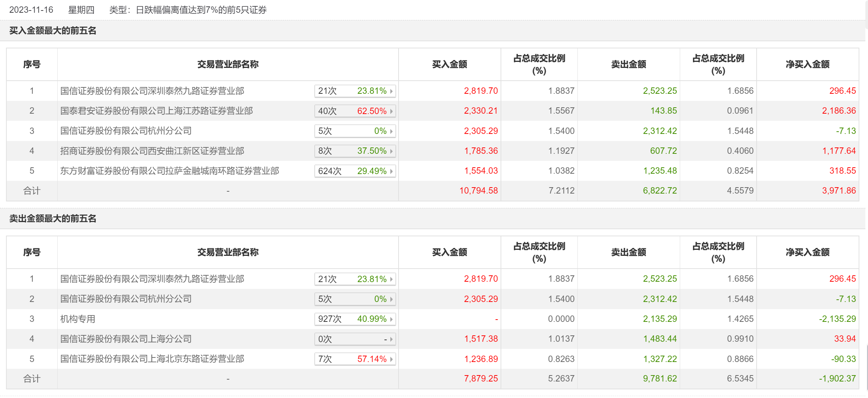868x398 pixels.
Task: Select the date 2023-11-16
Action: [31, 10]
